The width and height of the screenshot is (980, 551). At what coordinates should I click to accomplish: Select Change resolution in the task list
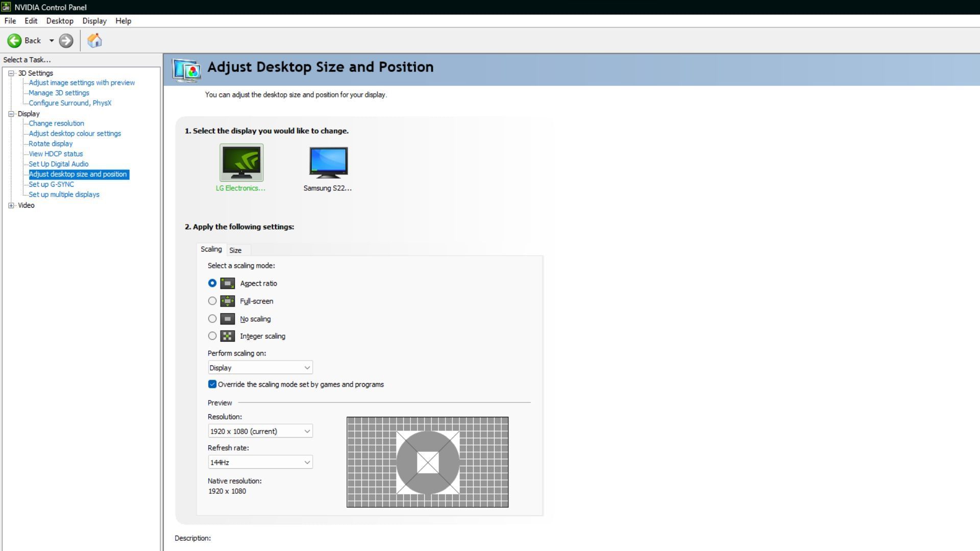pos(56,123)
